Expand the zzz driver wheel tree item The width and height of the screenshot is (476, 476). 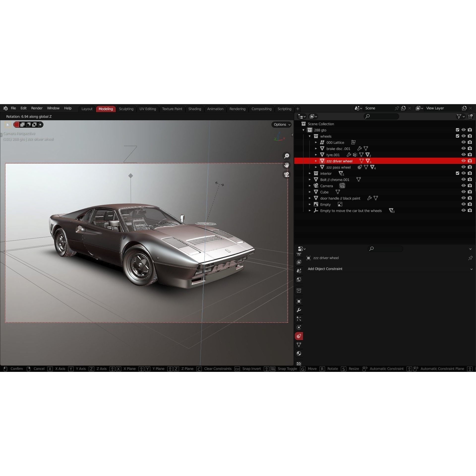point(316,161)
